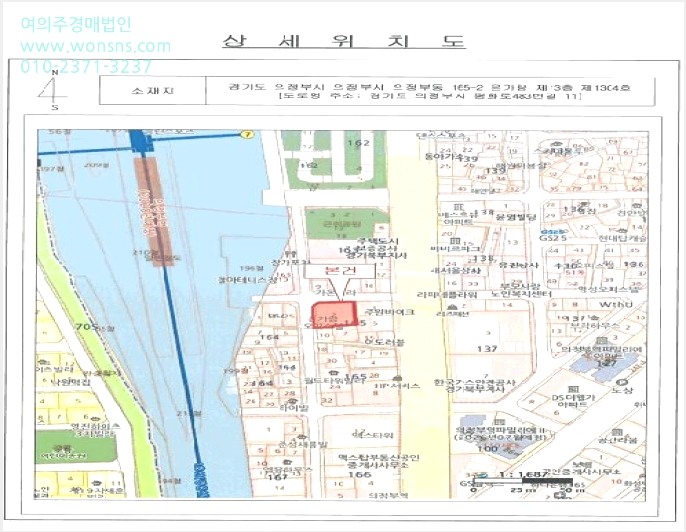
Task: Click block number 127
Action: (x=608, y=363)
